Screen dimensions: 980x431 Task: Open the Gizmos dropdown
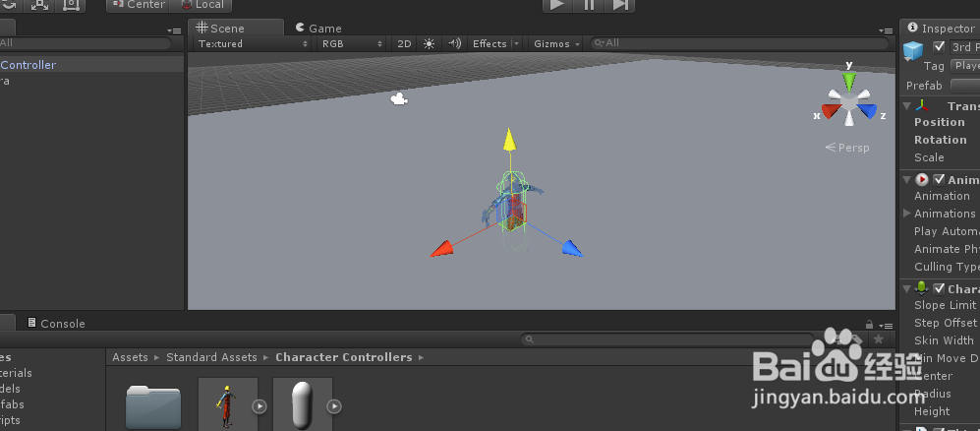[557, 43]
